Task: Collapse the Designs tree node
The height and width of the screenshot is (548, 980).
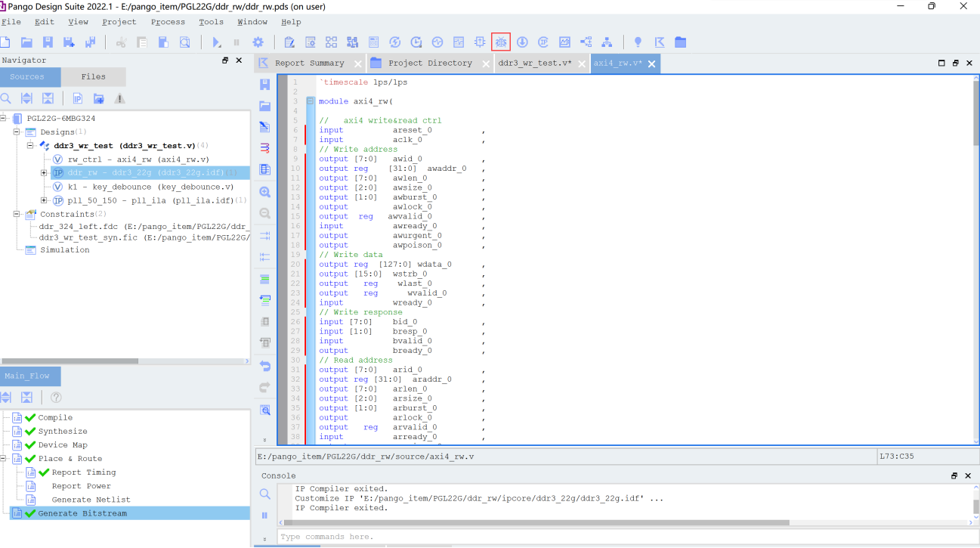Action: [17, 132]
